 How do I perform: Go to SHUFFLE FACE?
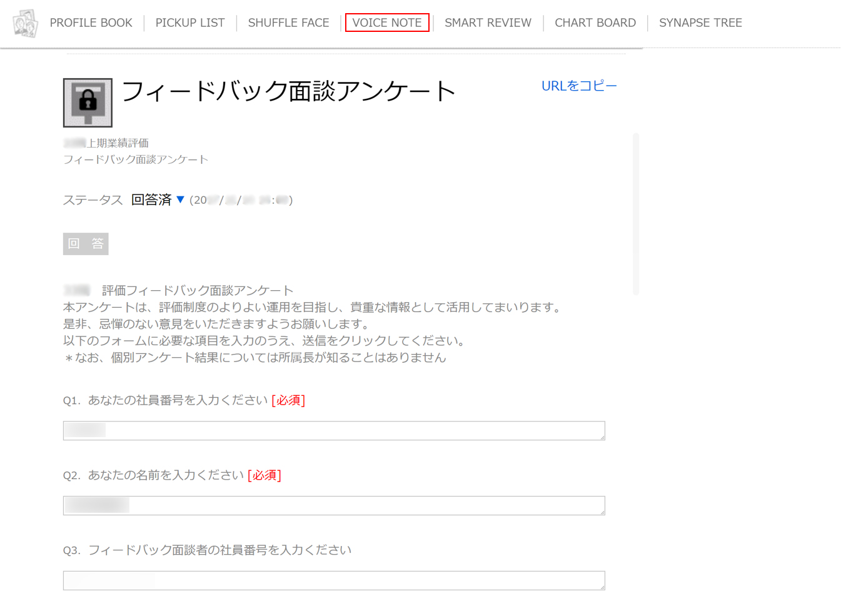288,23
